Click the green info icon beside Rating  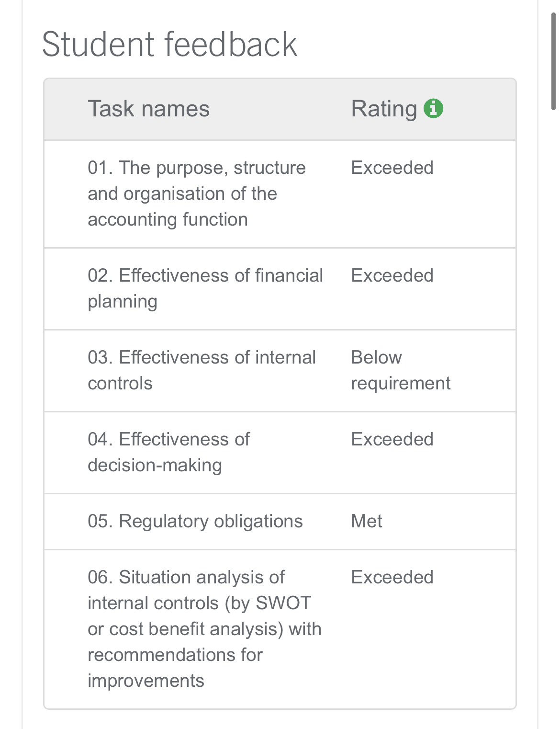(x=433, y=109)
